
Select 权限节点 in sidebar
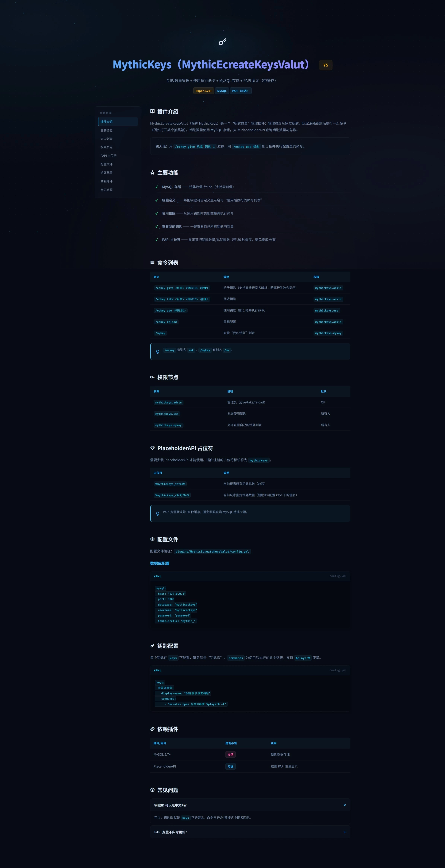118,147
